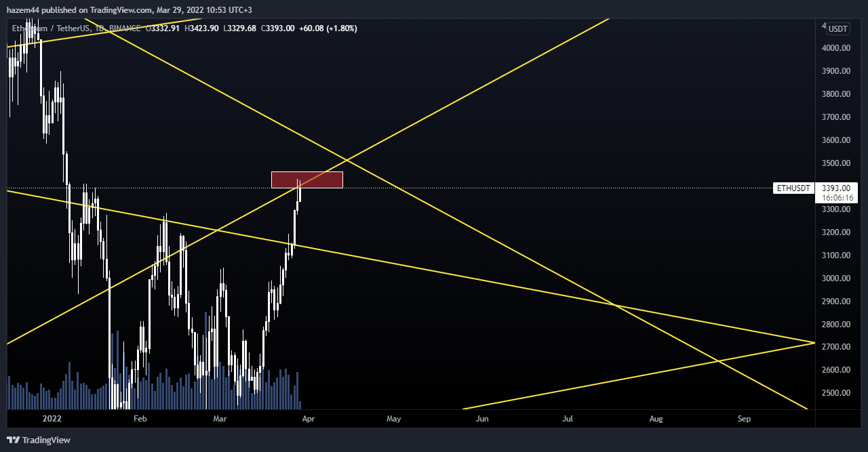The width and height of the screenshot is (868, 452).
Task: Click the current price tag 3393.00
Action: pos(836,188)
